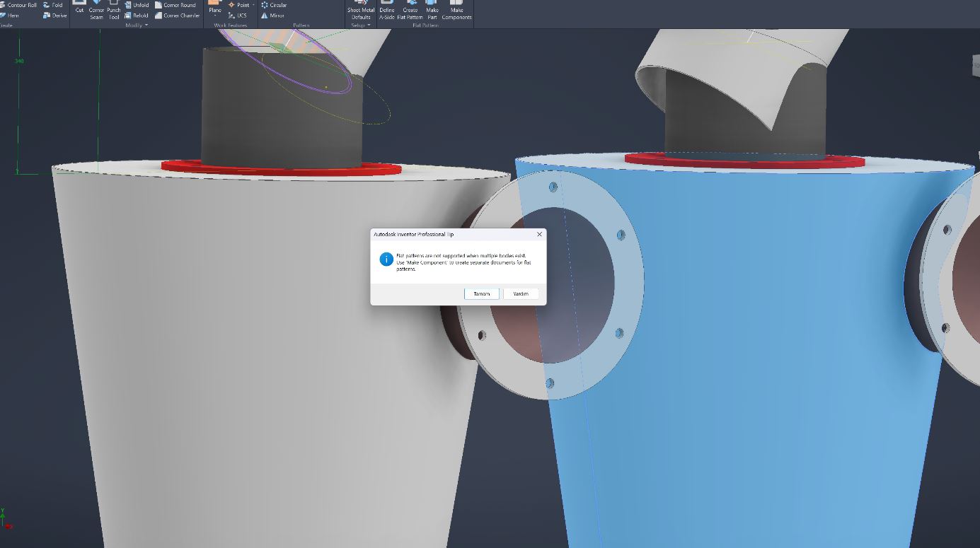Select the Contour Roll tool
This screenshot has width=980, height=548.
point(21,5)
